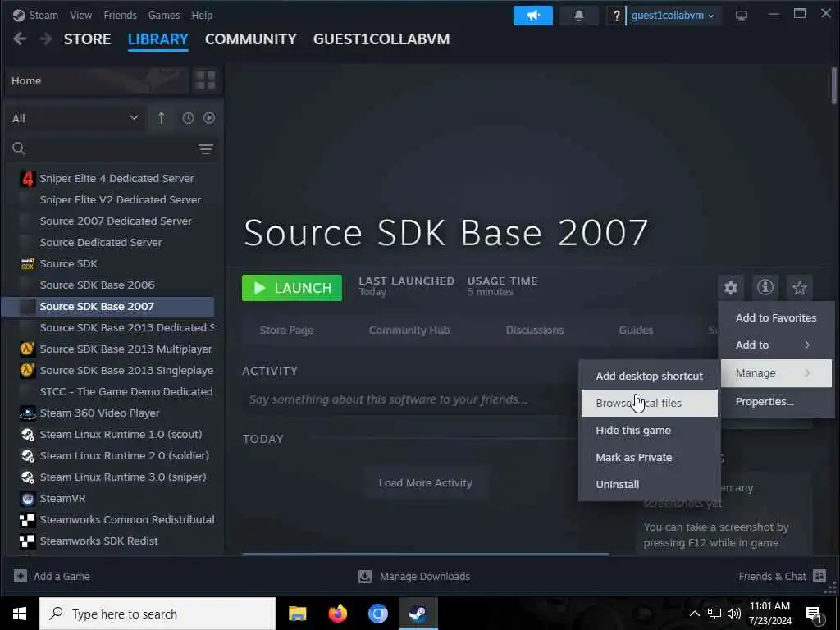Click the favorite star icon
840x630 pixels.
[799, 288]
